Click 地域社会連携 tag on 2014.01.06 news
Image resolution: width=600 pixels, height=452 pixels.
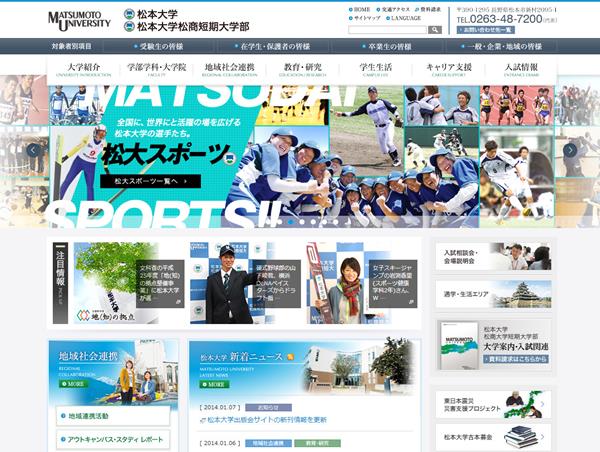coord(268,443)
